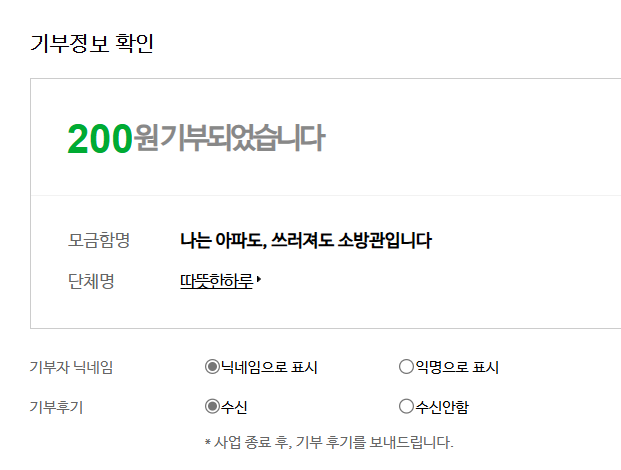
Task: Select the 닉네임으로 표시 radio button
Action: click(x=211, y=367)
